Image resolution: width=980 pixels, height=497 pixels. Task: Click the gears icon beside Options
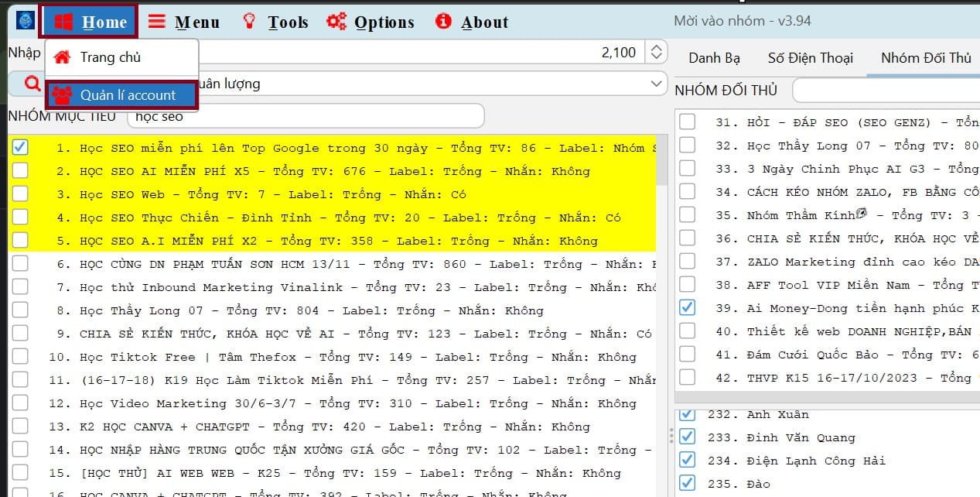pos(336,22)
